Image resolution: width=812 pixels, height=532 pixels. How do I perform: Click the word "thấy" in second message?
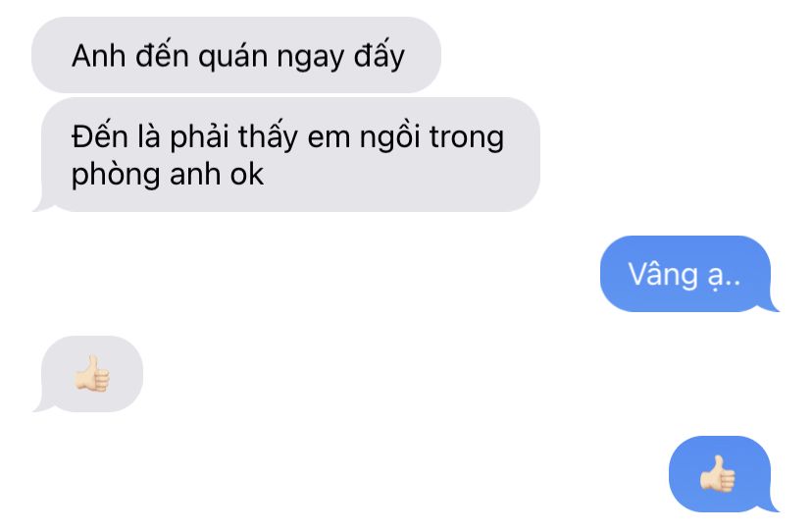pos(268,137)
